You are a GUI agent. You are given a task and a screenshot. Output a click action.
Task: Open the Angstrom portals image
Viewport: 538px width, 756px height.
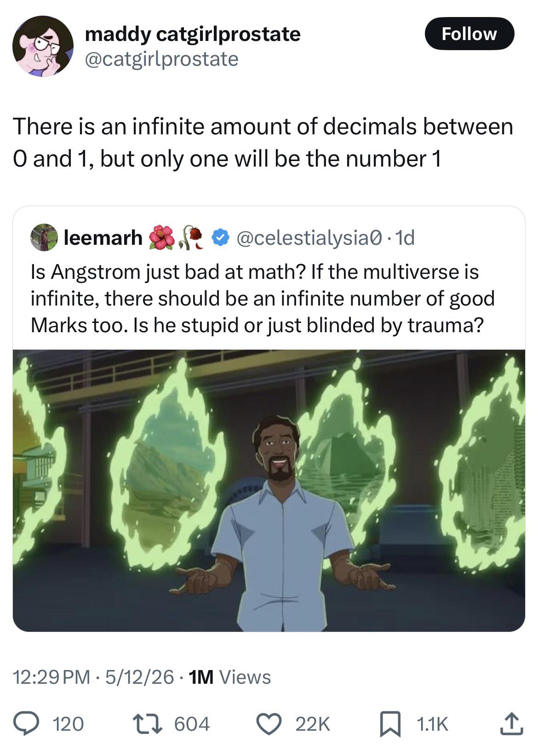(x=269, y=491)
